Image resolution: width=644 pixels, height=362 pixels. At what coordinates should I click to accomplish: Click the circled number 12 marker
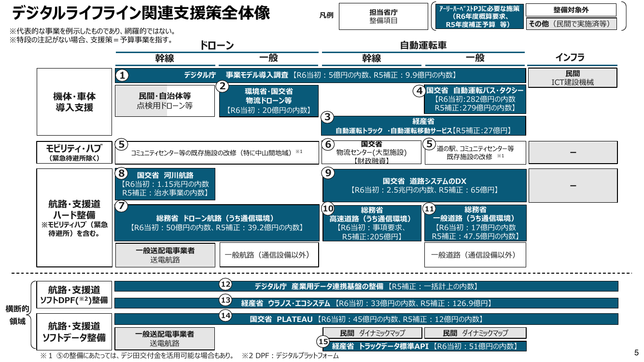[x=225, y=284]
